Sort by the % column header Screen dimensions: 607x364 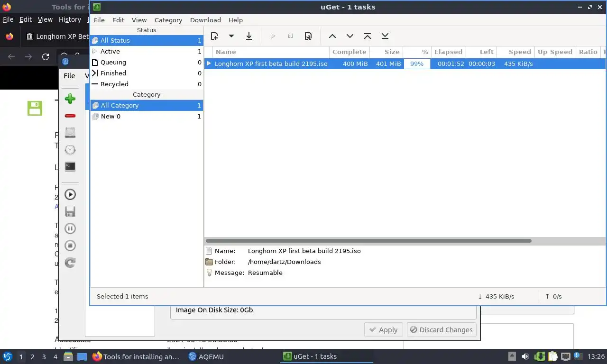pyautogui.click(x=417, y=52)
